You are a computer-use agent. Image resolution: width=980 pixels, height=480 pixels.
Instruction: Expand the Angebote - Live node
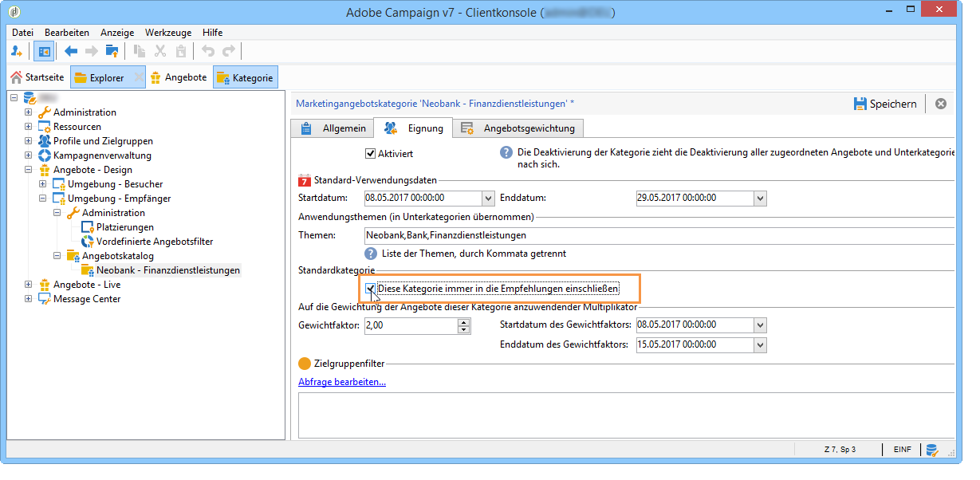pos(29,285)
